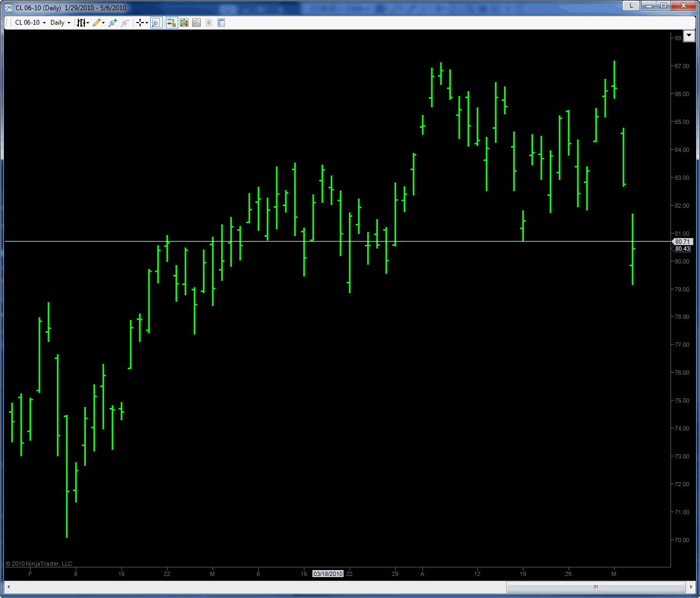Click the zoom out magnifier icon
Image resolution: width=700 pixels, height=598 pixels.
pos(125,23)
